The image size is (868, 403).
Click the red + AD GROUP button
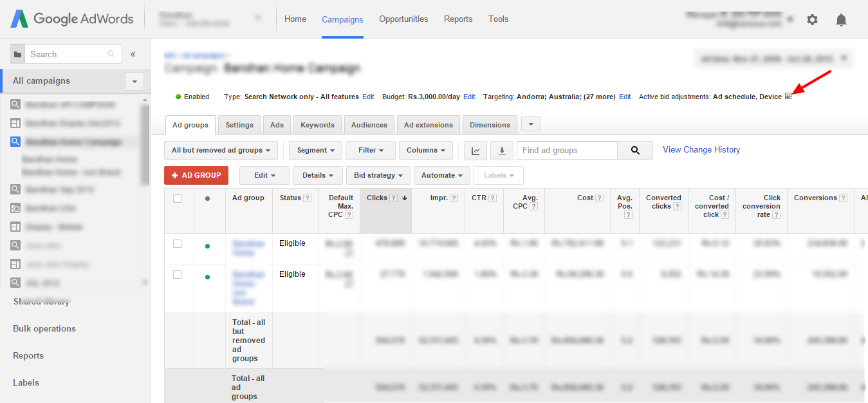point(196,175)
